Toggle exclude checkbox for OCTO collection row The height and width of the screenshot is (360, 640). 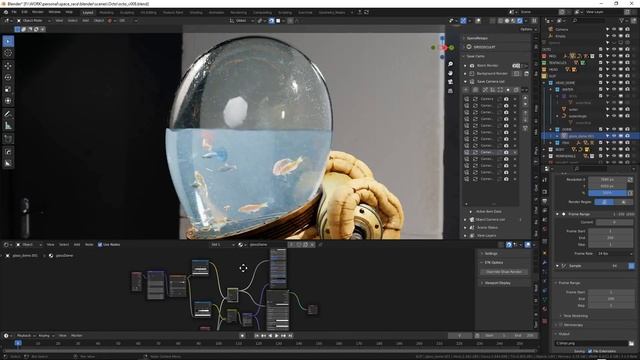click(600, 49)
